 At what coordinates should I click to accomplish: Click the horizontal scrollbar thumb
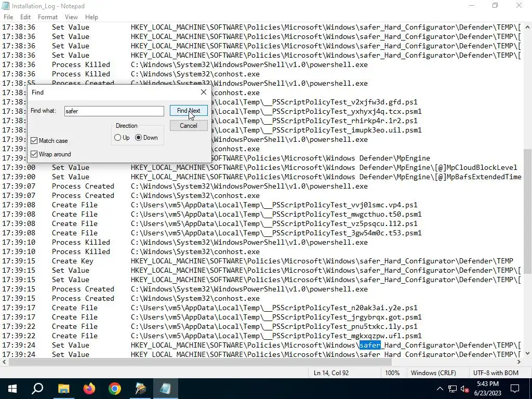click(x=200, y=362)
